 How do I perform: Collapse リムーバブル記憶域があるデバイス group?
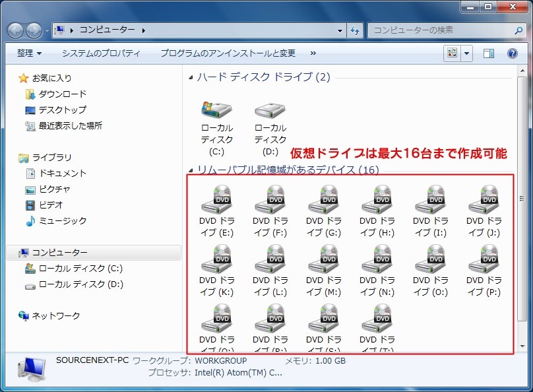coord(191,170)
